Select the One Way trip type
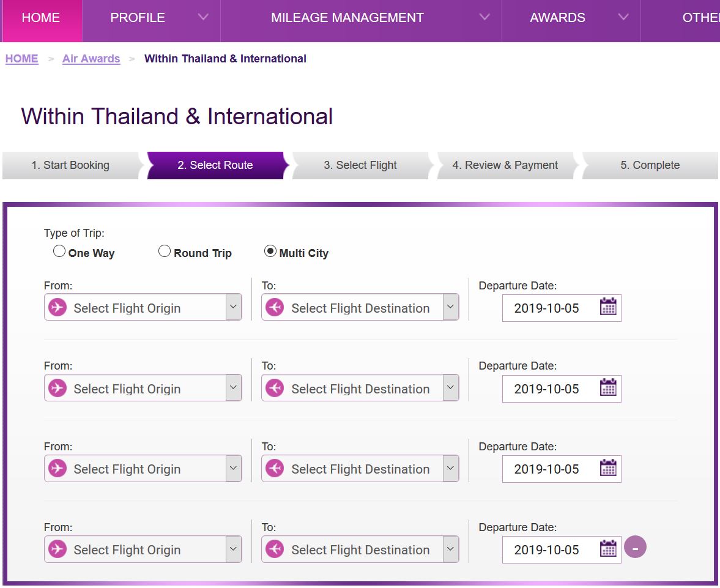 [59, 251]
